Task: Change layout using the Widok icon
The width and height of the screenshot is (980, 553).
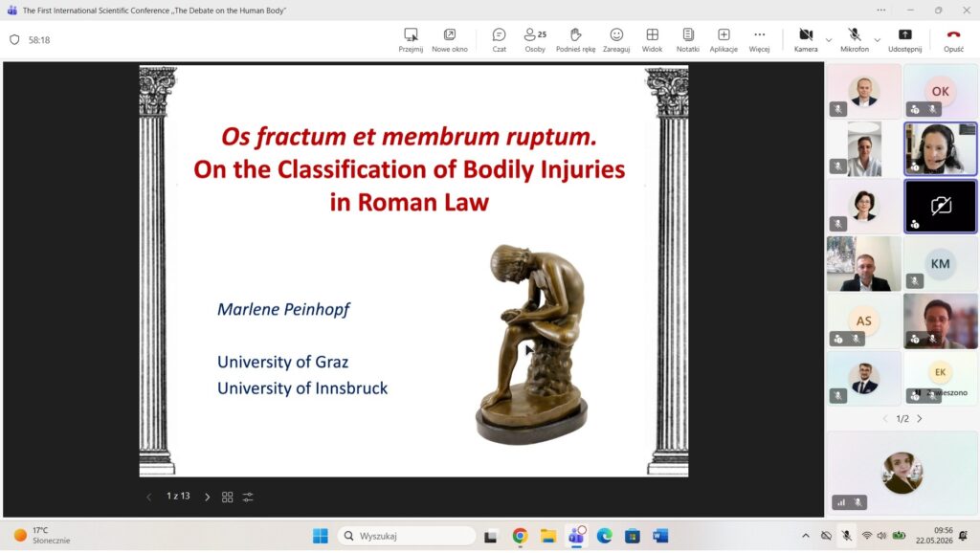Action: [x=652, y=40]
